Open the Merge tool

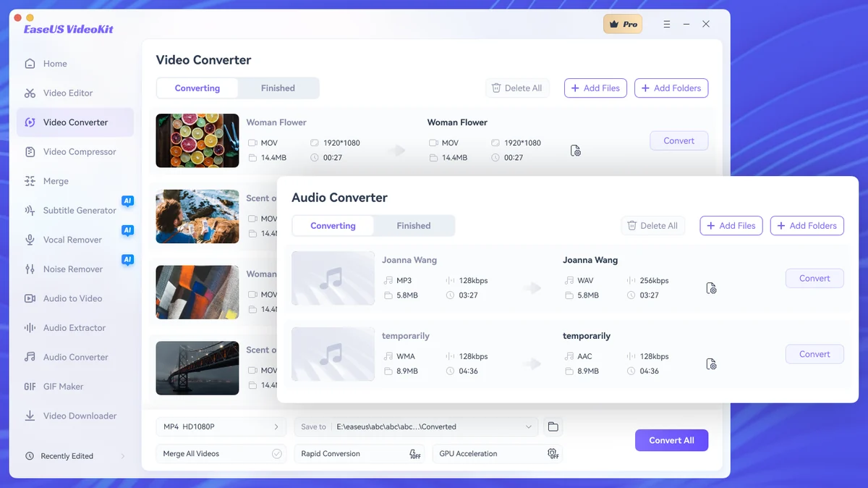click(56, 181)
